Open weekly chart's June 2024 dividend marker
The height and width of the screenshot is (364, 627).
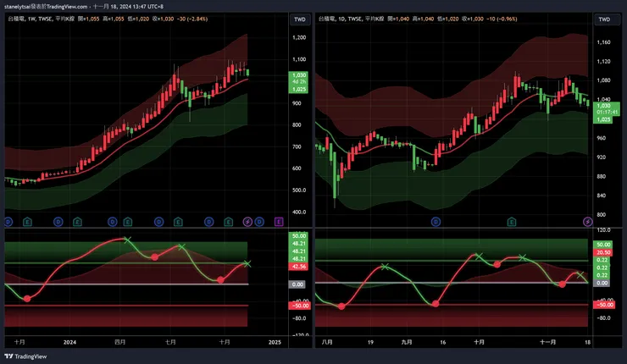(159, 222)
